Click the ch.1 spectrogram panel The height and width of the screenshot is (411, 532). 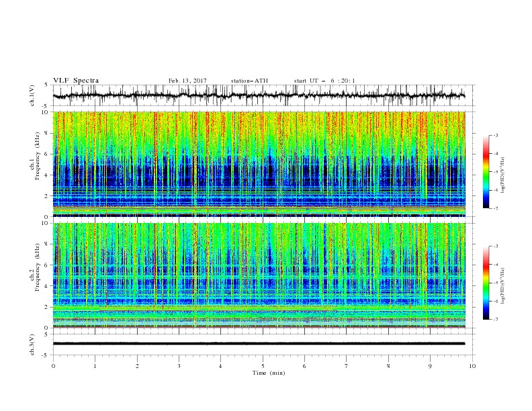(x=259, y=164)
